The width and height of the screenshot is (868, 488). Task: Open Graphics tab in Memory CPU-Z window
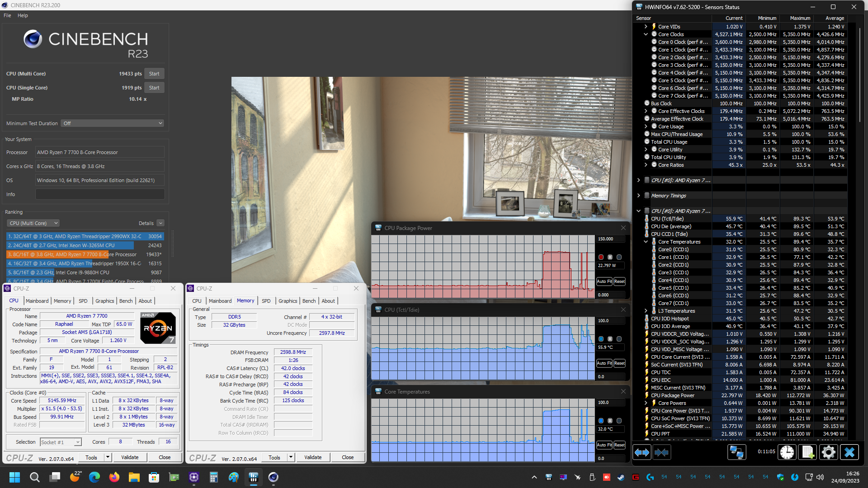point(288,301)
